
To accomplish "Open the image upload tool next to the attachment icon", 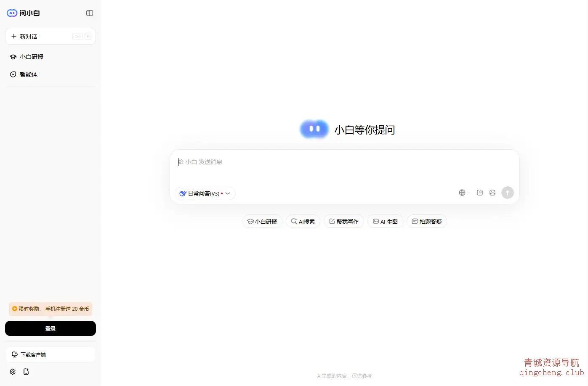I will point(492,192).
